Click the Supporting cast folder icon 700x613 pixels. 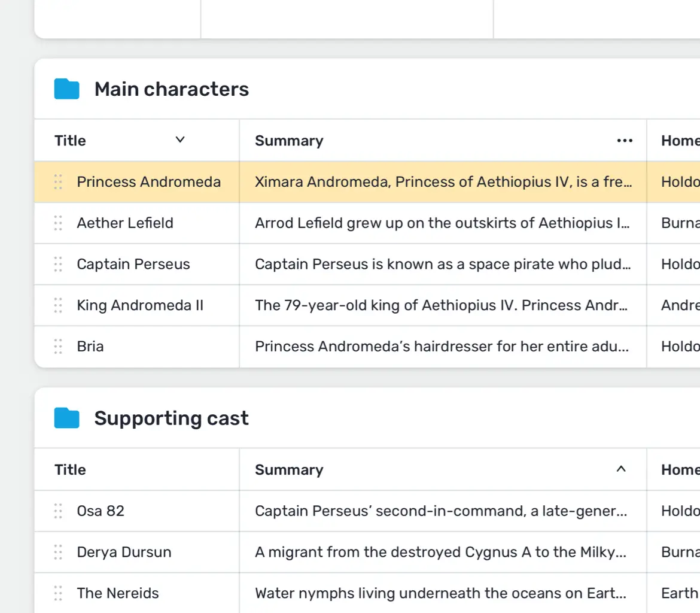[x=66, y=418]
